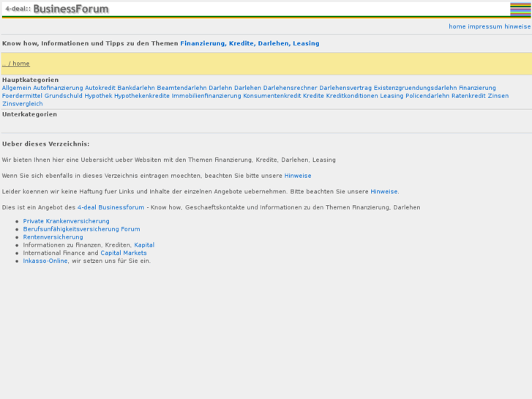Open Berufsunfähigkeitsversicherung Forum link
The height and width of the screenshot is (399, 532).
point(81,229)
